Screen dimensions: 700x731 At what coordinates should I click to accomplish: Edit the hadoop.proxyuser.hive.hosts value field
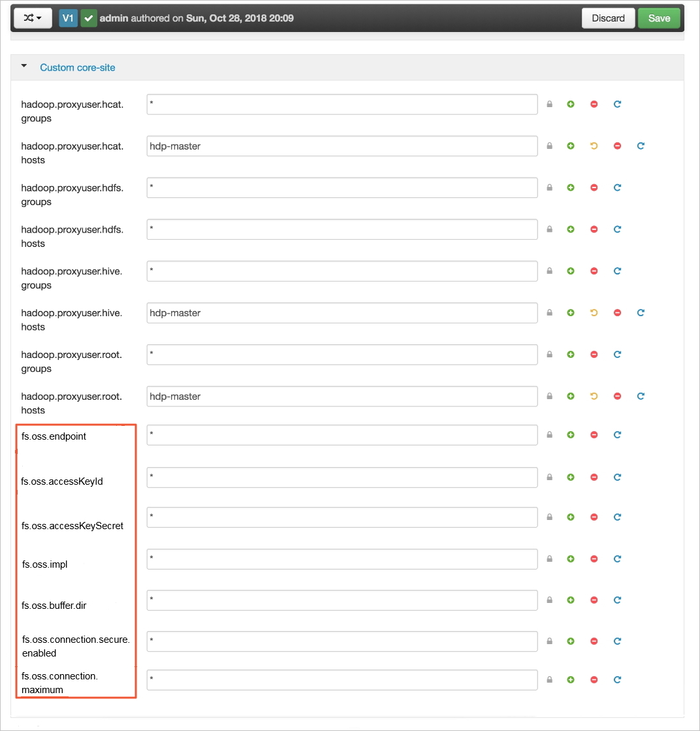pyautogui.click(x=342, y=314)
